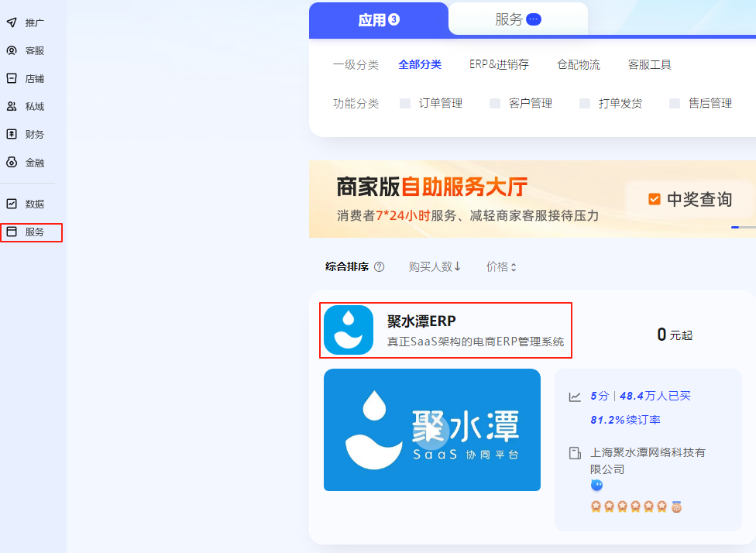The height and width of the screenshot is (553, 756).
Task: Switch to the 应用 tab
Action: pyautogui.click(x=379, y=20)
